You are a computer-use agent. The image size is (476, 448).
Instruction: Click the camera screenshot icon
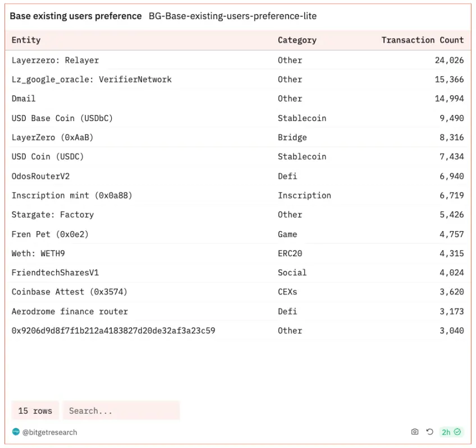click(415, 432)
